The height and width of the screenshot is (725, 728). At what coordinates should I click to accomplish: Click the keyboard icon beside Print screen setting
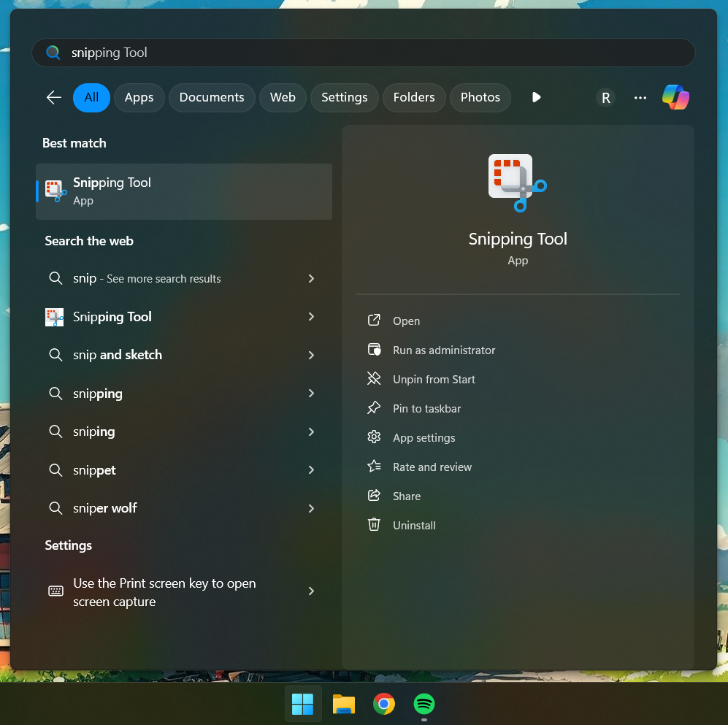(55, 591)
